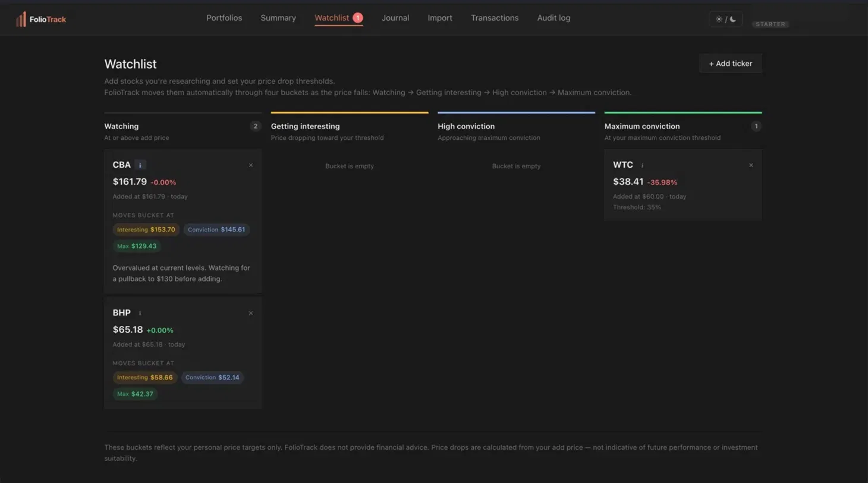Open the info icon on WTC card

[642, 165]
